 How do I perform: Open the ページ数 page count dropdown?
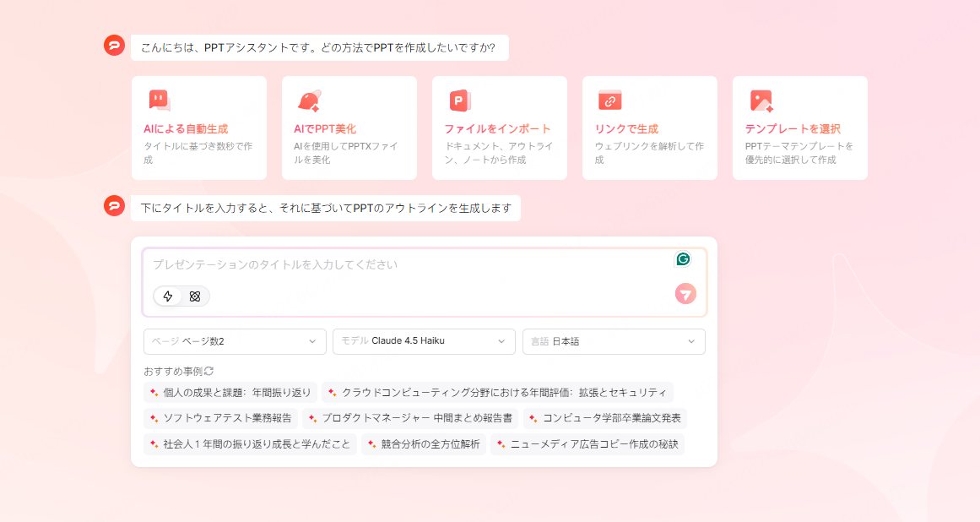(235, 341)
